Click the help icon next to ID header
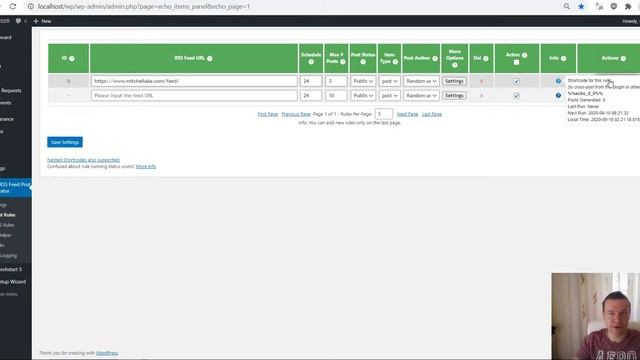Viewport: 640px width, 360px height. pos(72,58)
